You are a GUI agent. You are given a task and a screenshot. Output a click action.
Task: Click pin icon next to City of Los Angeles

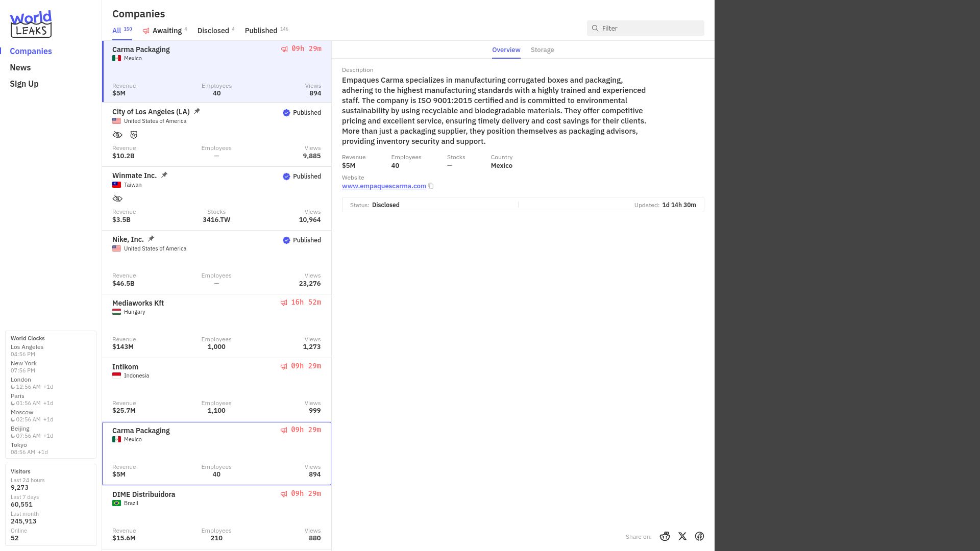click(x=197, y=111)
